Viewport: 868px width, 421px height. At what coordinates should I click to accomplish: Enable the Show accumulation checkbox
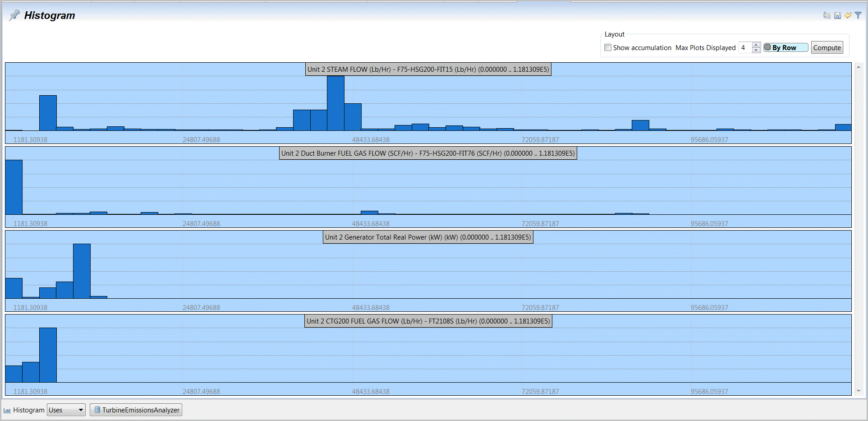click(x=608, y=48)
